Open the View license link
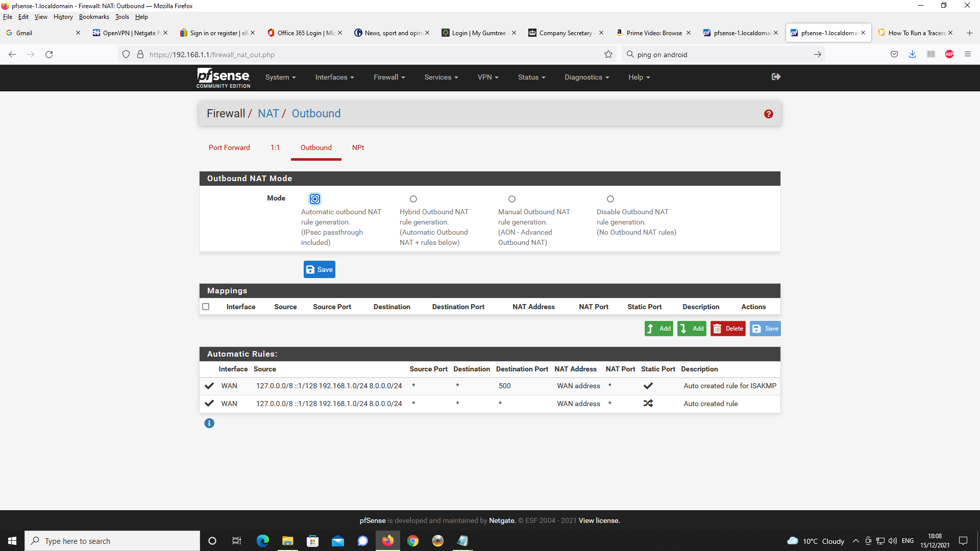Viewport: 980px width, 551px height. pos(599,520)
